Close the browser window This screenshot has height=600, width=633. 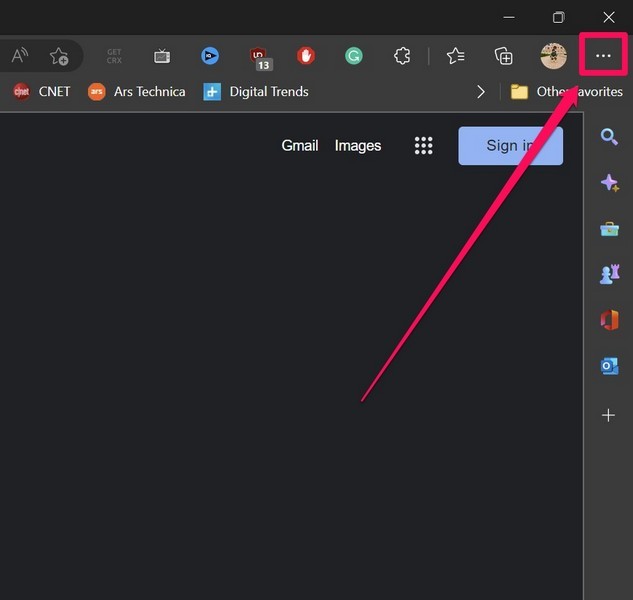[x=609, y=17]
